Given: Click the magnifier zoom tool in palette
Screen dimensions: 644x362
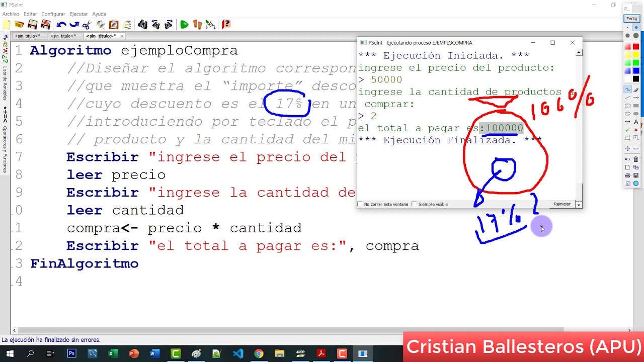Looking at the screenshot, I should 636,138.
